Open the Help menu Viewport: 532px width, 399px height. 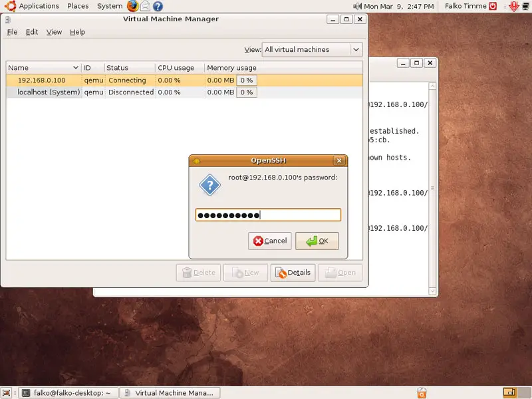(77, 32)
